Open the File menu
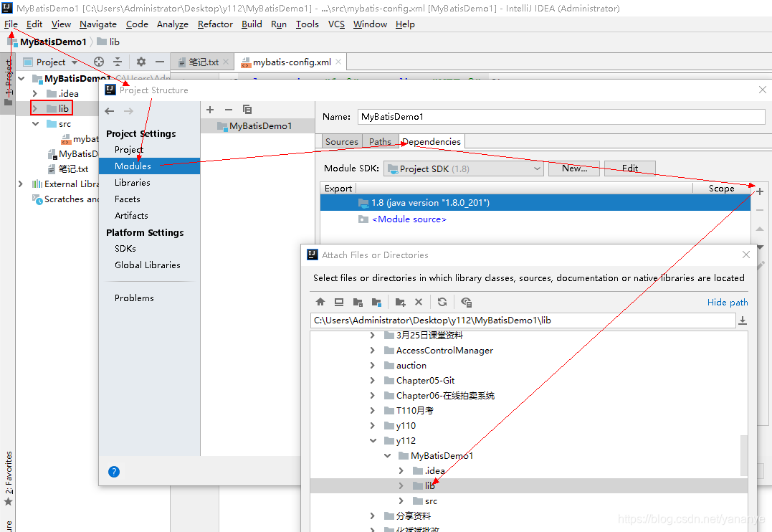 pyautogui.click(x=11, y=24)
